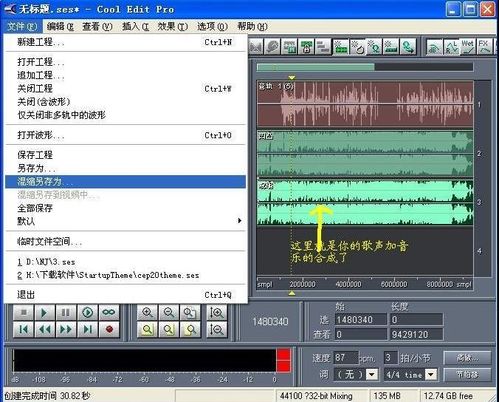Screen dimensions: 499x402
Task: Click the vertical Zoom In icon
Action: [x=216, y=313]
